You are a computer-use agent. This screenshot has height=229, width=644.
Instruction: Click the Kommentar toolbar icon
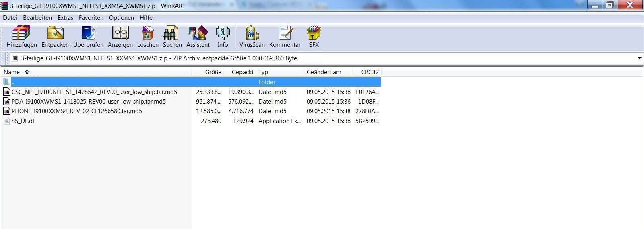pyautogui.click(x=285, y=33)
